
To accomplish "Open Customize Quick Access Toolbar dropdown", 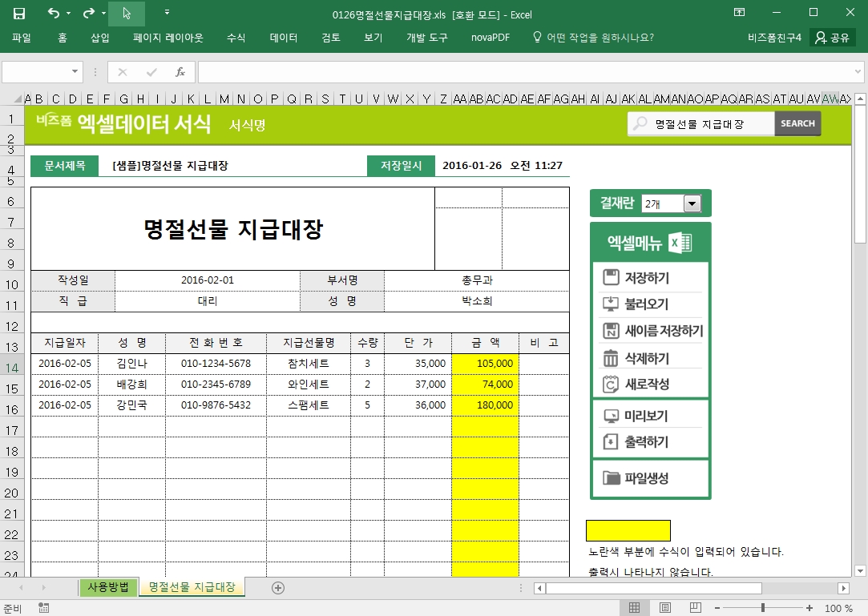I will coord(167,14).
